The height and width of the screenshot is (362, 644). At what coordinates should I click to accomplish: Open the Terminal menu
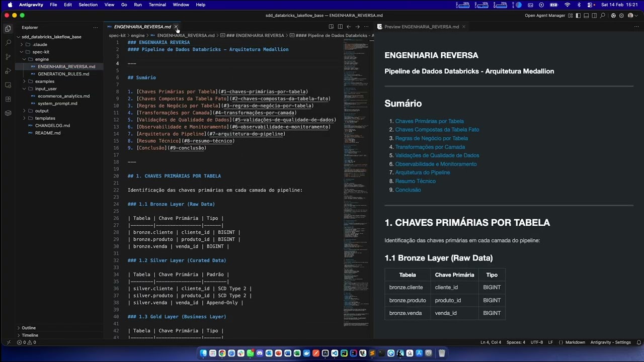pyautogui.click(x=157, y=5)
